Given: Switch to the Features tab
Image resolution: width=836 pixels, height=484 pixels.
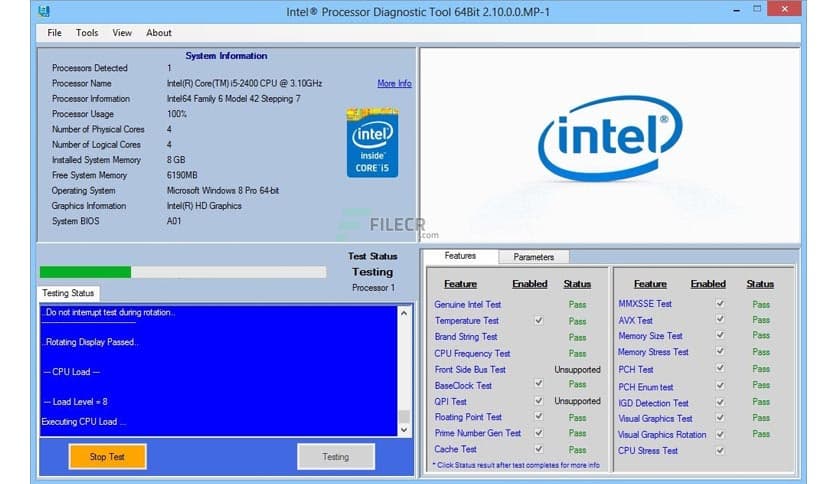Looking at the screenshot, I should [461, 256].
